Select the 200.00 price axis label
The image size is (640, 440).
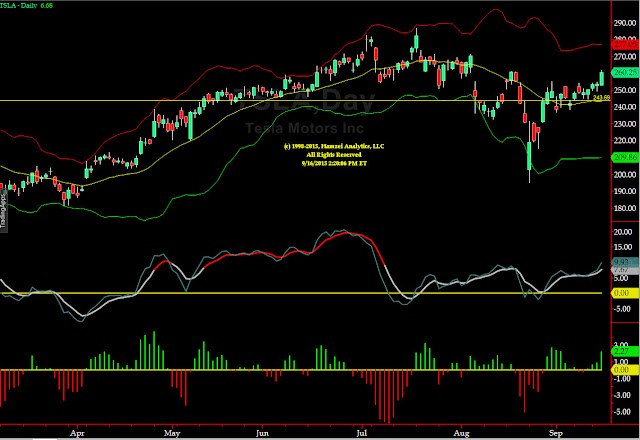click(625, 174)
